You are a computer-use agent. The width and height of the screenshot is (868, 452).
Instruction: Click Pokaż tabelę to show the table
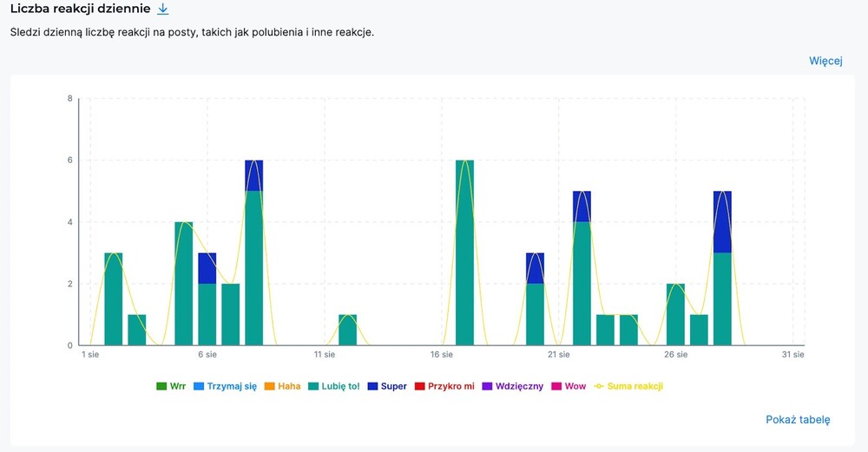[798, 420]
